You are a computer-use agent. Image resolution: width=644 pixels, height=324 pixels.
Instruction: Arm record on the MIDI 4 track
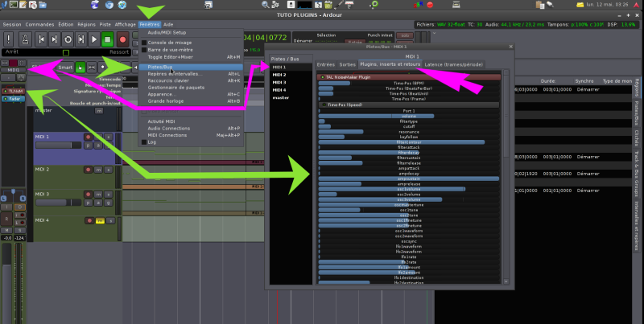(x=89, y=220)
